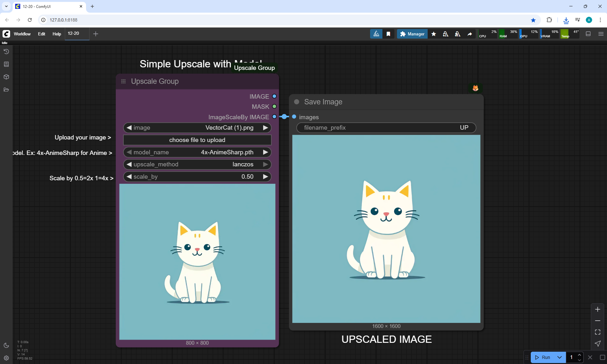This screenshot has height=364, width=607.
Task: Click the ImageScaleBy IMAGE output dot
Action: pos(275,117)
